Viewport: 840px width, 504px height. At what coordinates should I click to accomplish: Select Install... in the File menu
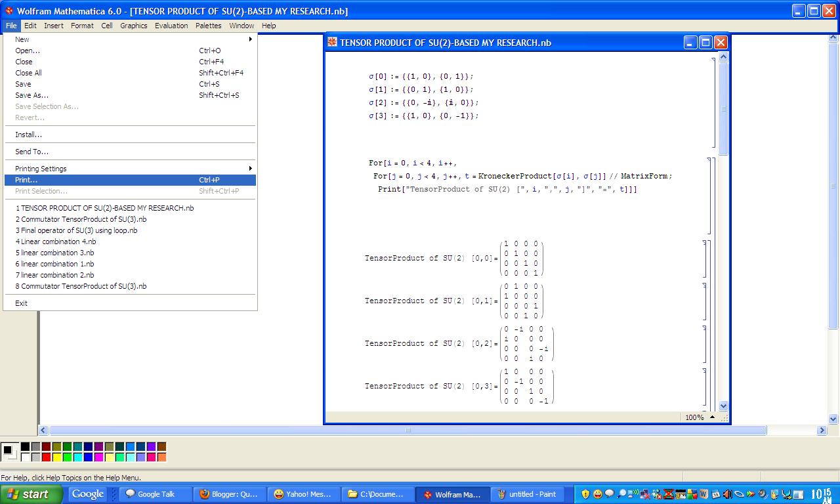130,135
